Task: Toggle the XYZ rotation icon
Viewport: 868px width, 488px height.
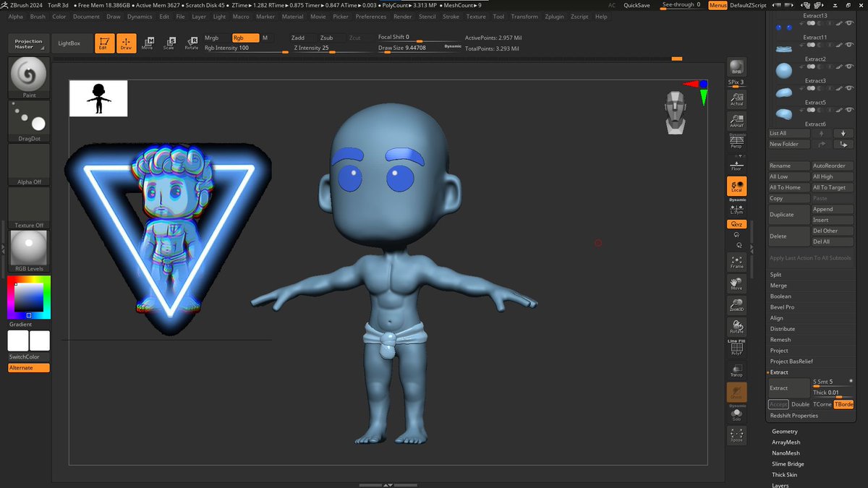Action: [736, 224]
